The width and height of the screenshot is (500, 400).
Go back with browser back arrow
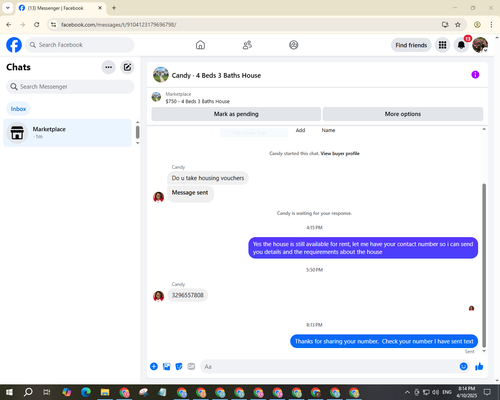pos(9,25)
